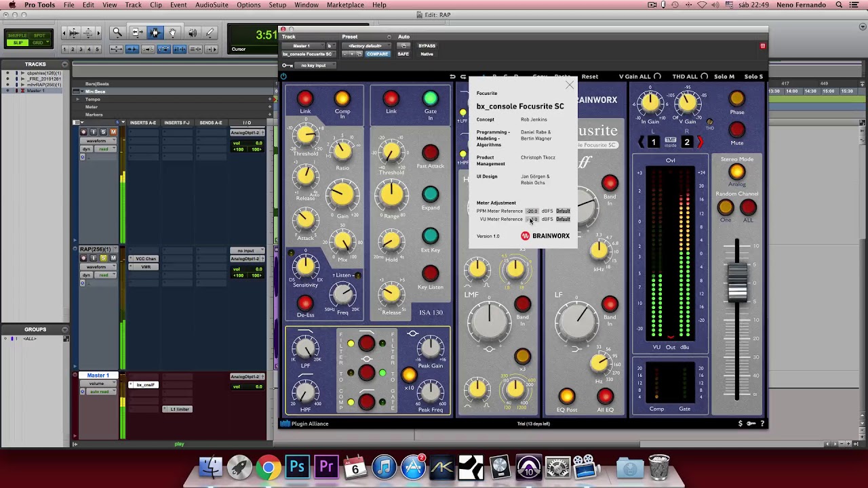
Task: Select the Zoomer magnifier tool
Action: pyautogui.click(x=117, y=33)
